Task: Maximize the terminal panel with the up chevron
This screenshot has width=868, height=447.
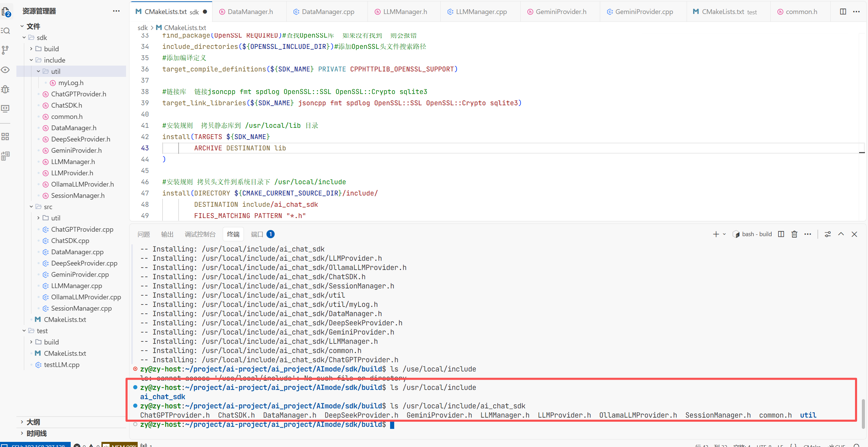Action: pos(841,234)
